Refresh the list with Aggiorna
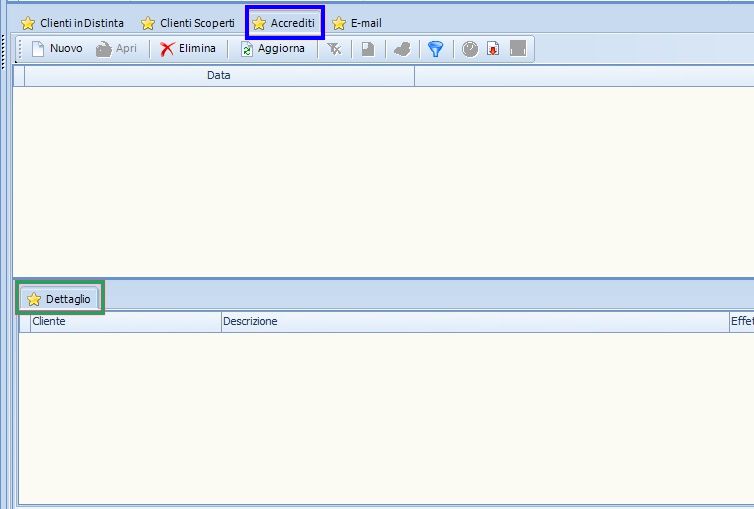754x509 pixels. (272, 48)
